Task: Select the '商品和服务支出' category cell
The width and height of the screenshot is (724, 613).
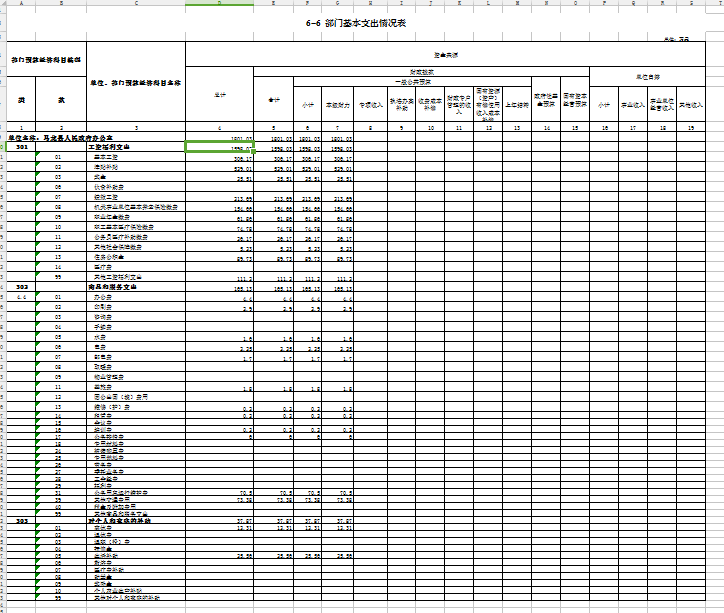Action: pyautogui.click(x=113, y=287)
